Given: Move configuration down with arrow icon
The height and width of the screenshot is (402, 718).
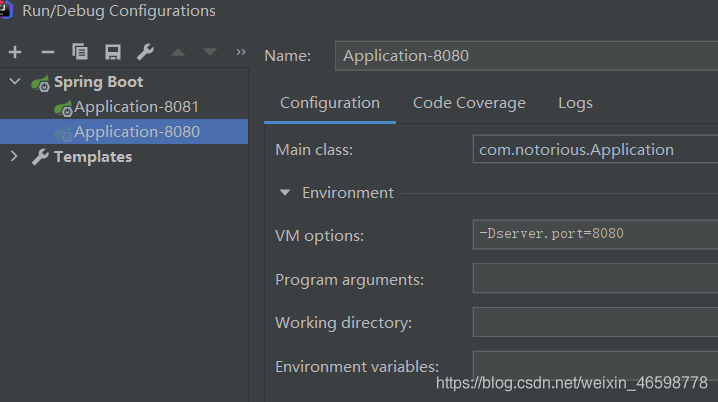Looking at the screenshot, I should click(x=210, y=52).
